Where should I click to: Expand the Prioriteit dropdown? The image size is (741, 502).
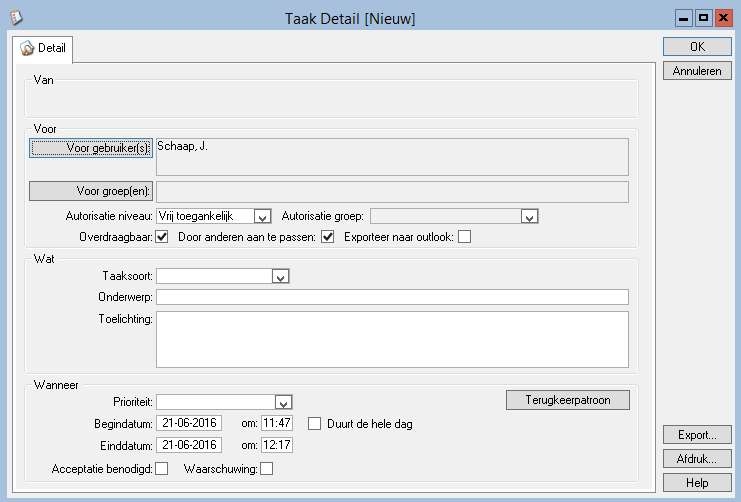pyautogui.click(x=283, y=402)
